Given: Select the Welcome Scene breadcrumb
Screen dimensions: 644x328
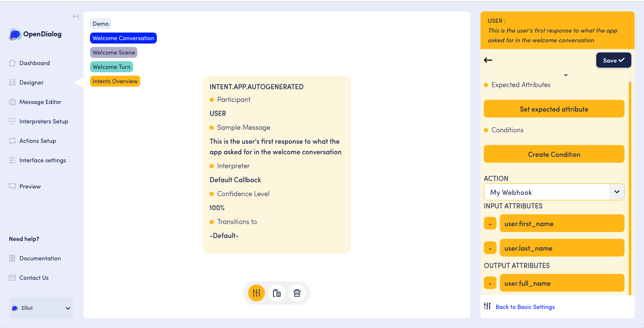Looking at the screenshot, I should pos(114,52).
